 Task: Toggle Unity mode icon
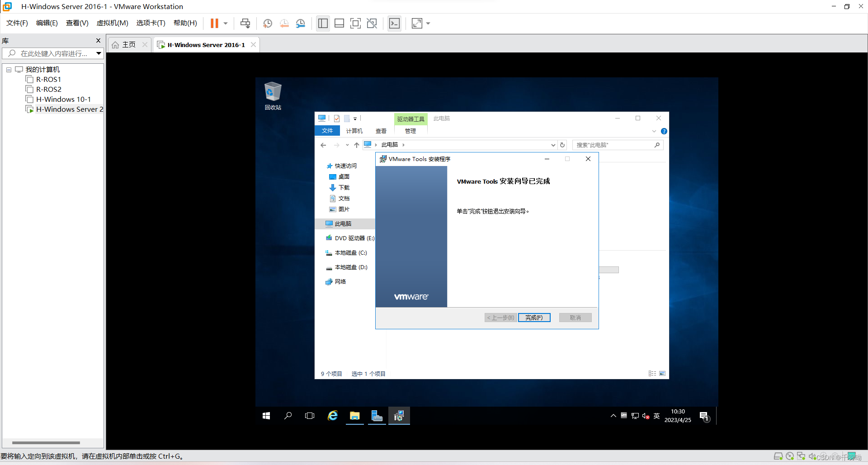372,23
